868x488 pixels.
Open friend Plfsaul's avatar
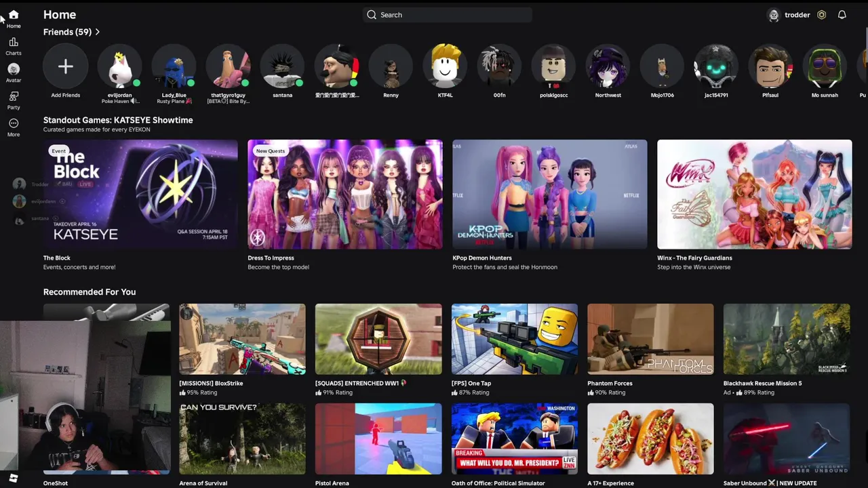click(771, 66)
